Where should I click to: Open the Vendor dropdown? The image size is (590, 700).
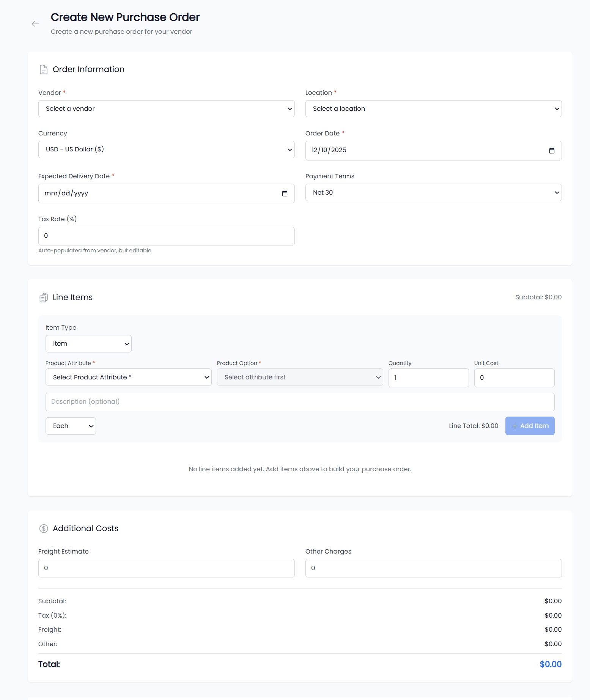tap(167, 109)
